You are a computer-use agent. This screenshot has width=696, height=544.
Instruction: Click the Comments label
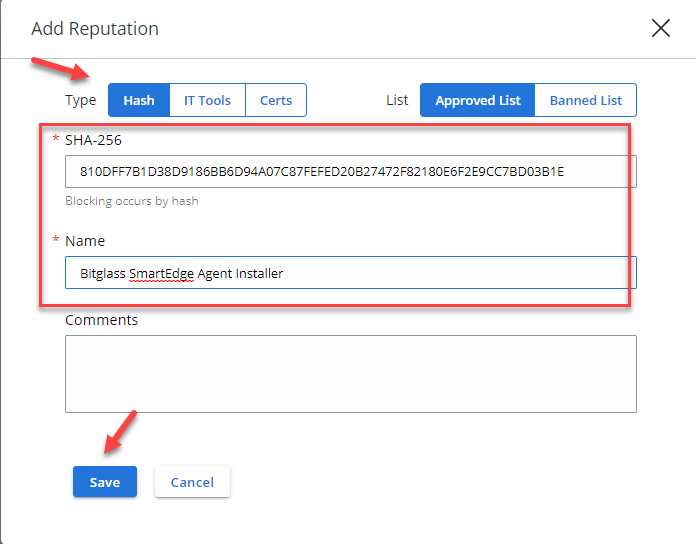coord(102,320)
